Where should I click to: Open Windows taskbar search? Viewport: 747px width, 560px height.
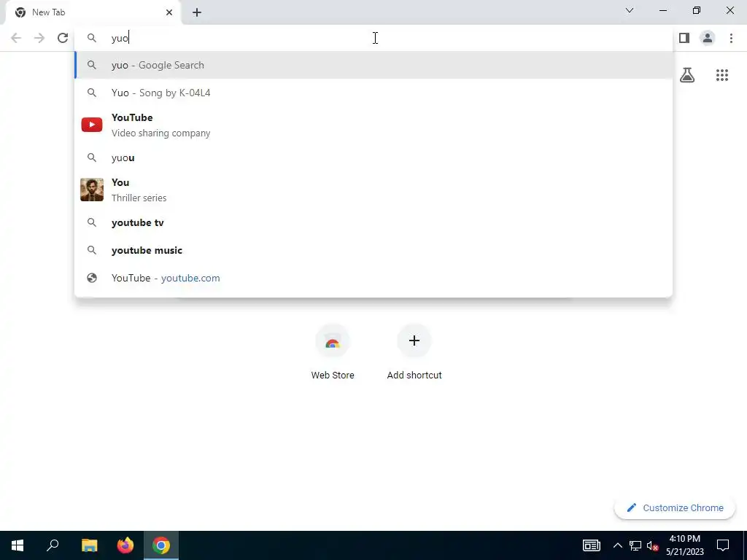coord(53,545)
